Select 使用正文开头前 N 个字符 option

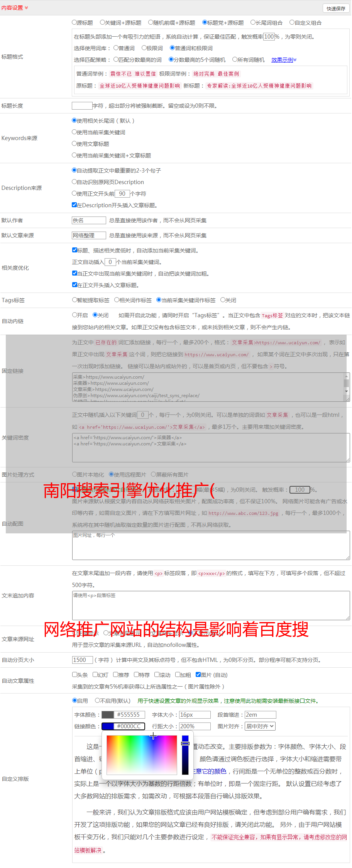point(74,193)
